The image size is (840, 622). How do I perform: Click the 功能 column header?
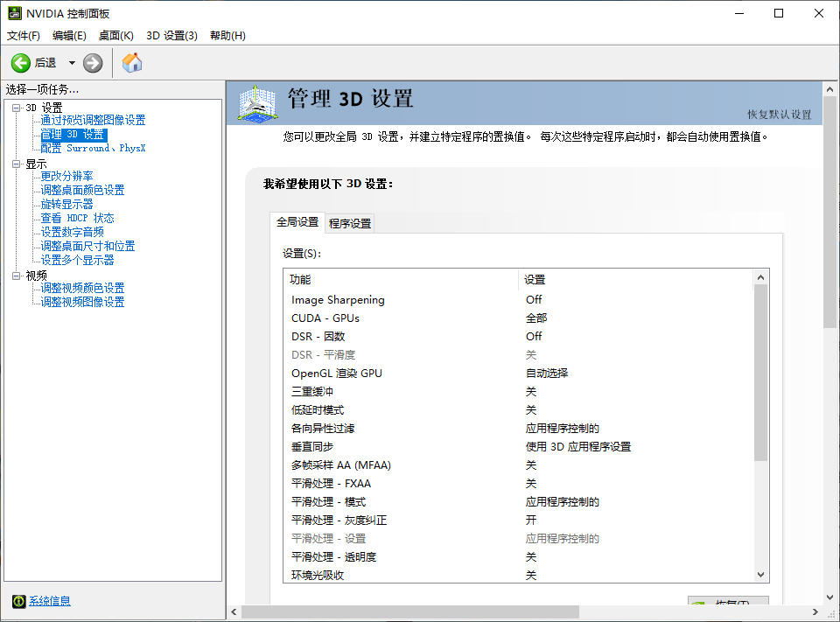pyautogui.click(x=401, y=279)
